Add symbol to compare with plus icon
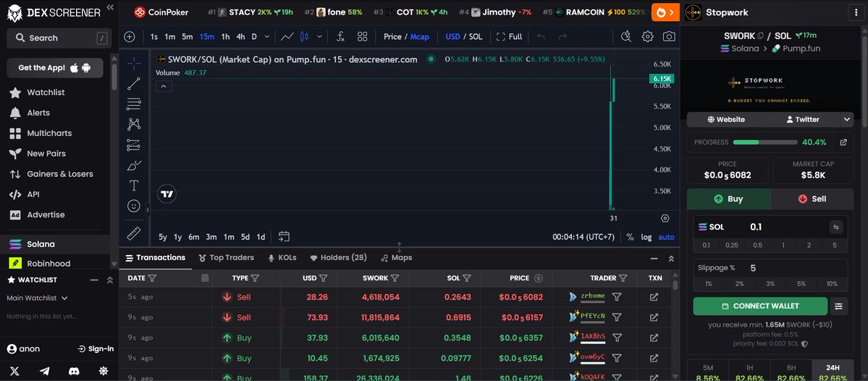The height and width of the screenshot is (381, 868). click(x=130, y=36)
